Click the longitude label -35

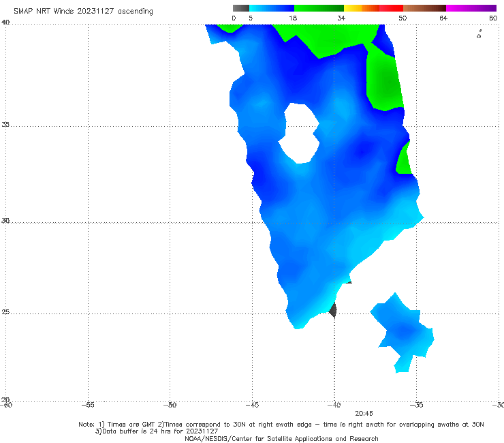pos(416,405)
